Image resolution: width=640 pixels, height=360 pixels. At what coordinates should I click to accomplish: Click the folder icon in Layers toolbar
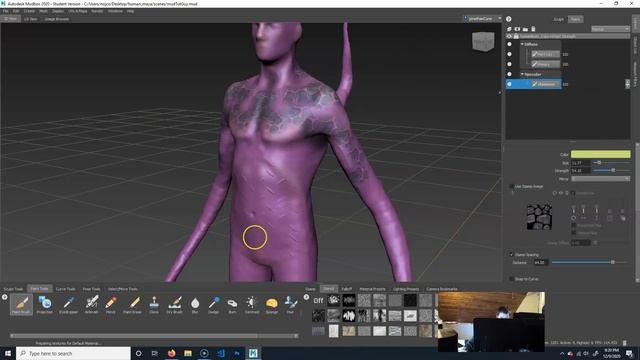pos(525,29)
